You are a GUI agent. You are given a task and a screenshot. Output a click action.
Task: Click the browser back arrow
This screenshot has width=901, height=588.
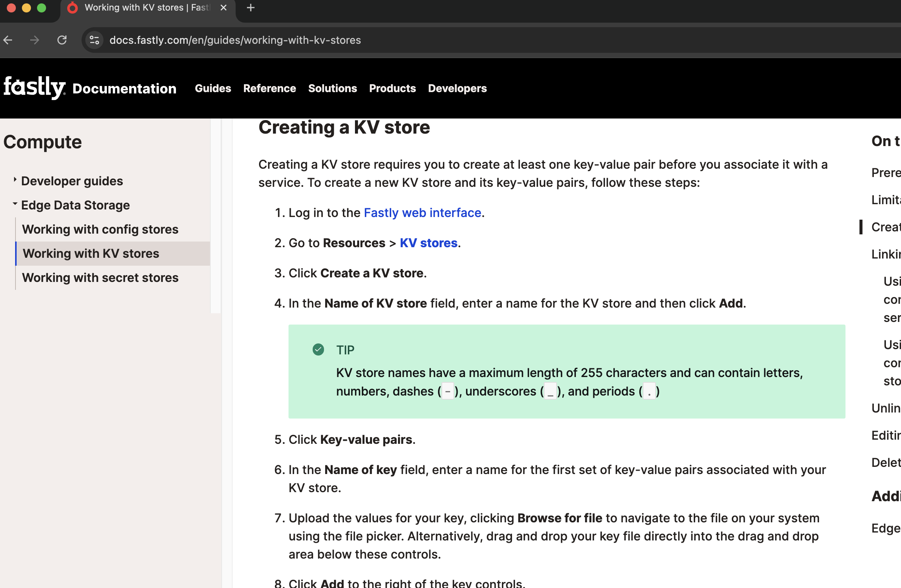tap(8, 40)
